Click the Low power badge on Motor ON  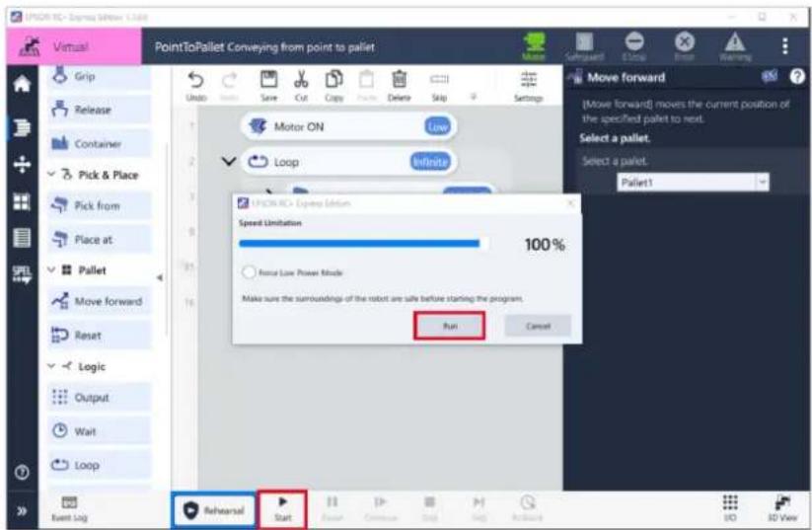[438, 126]
